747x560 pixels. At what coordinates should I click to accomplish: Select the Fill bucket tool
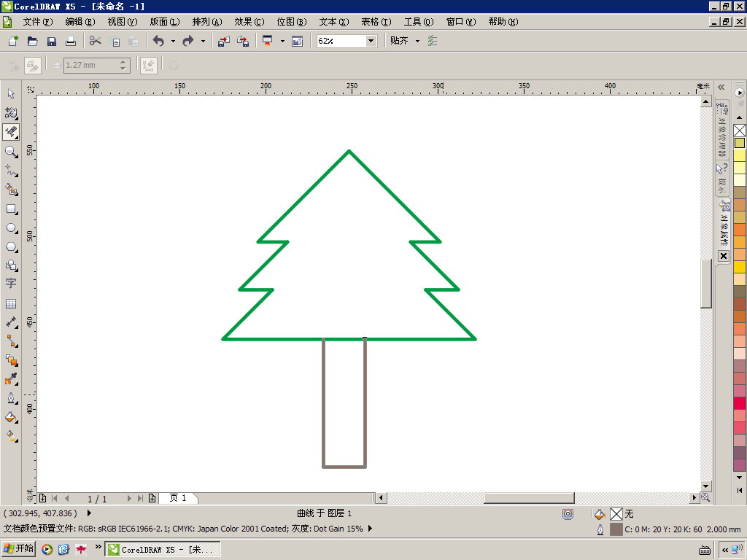point(11,417)
